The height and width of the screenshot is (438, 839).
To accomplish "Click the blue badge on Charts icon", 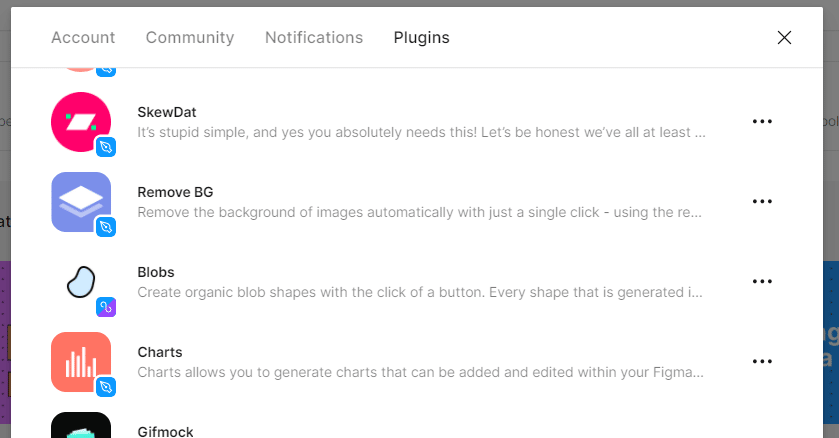I will click(106, 387).
